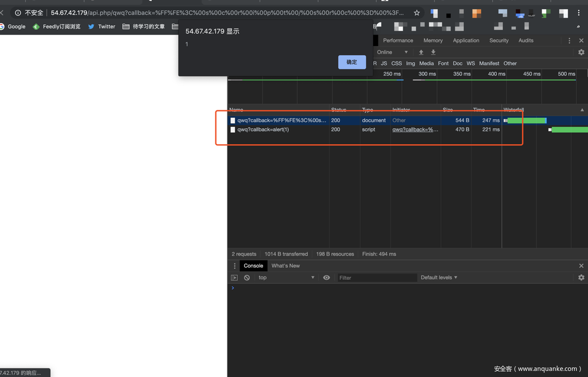Toggle the CSS resource type filter
This screenshot has width=588, height=377.
pos(397,63)
